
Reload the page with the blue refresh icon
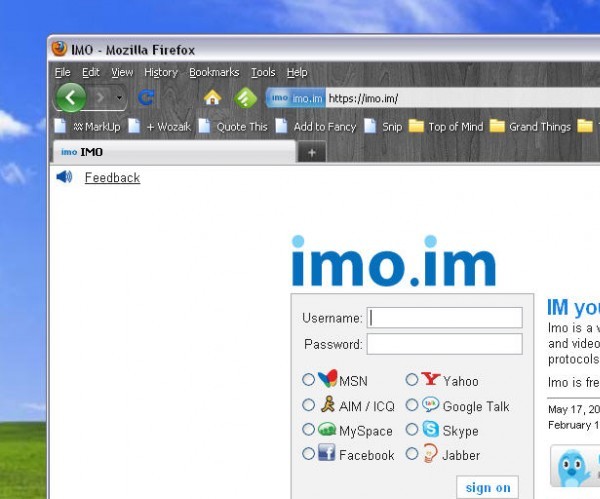point(146,98)
